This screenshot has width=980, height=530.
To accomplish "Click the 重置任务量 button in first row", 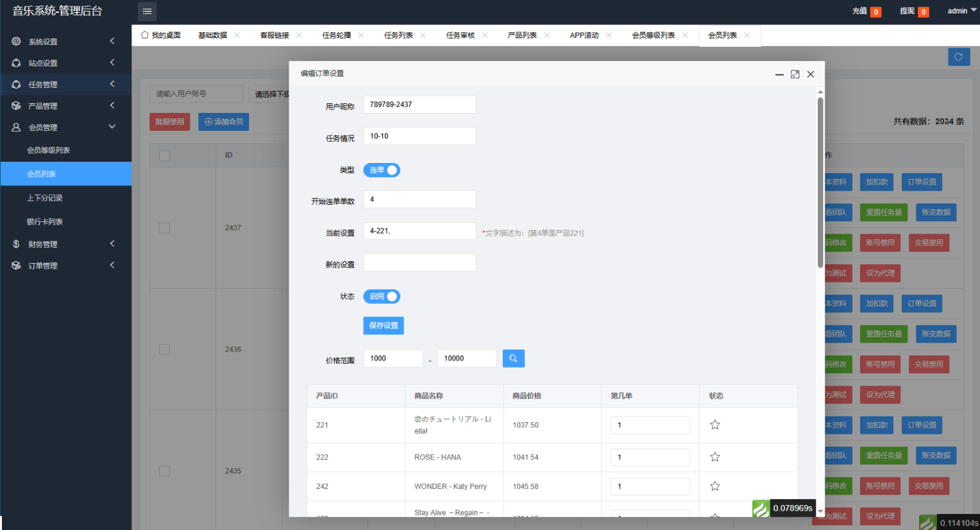I will (884, 212).
